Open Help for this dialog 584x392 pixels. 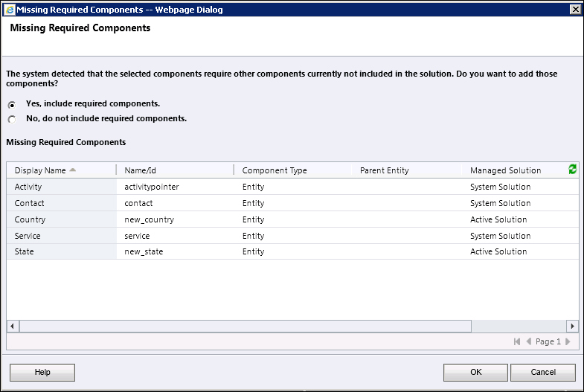(42, 372)
